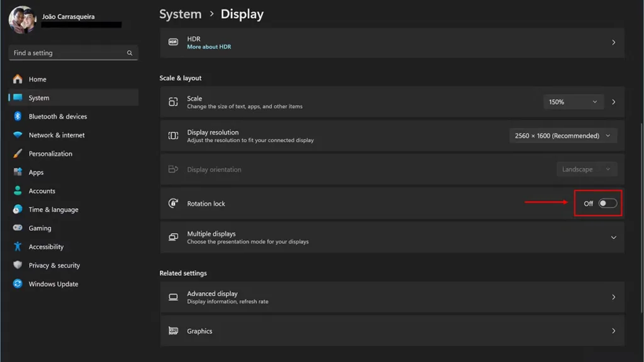The height and width of the screenshot is (362, 644).
Task: Open Network & internet section
Action: click(74, 134)
